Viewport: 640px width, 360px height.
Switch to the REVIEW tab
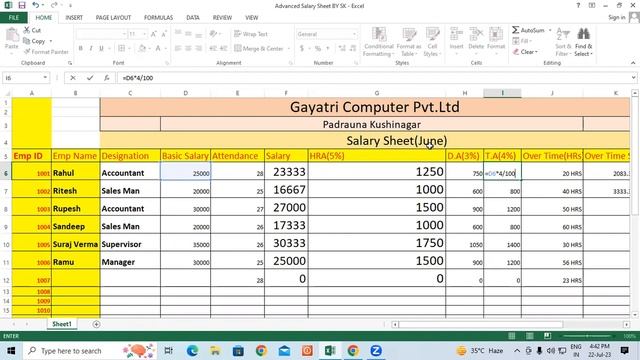pos(222,18)
